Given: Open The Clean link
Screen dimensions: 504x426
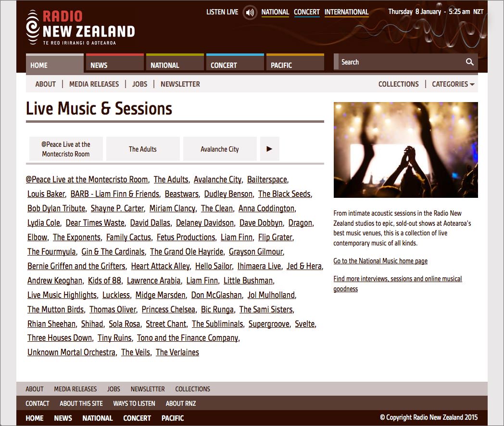Looking at the screenshot, I should coord(217,208).
